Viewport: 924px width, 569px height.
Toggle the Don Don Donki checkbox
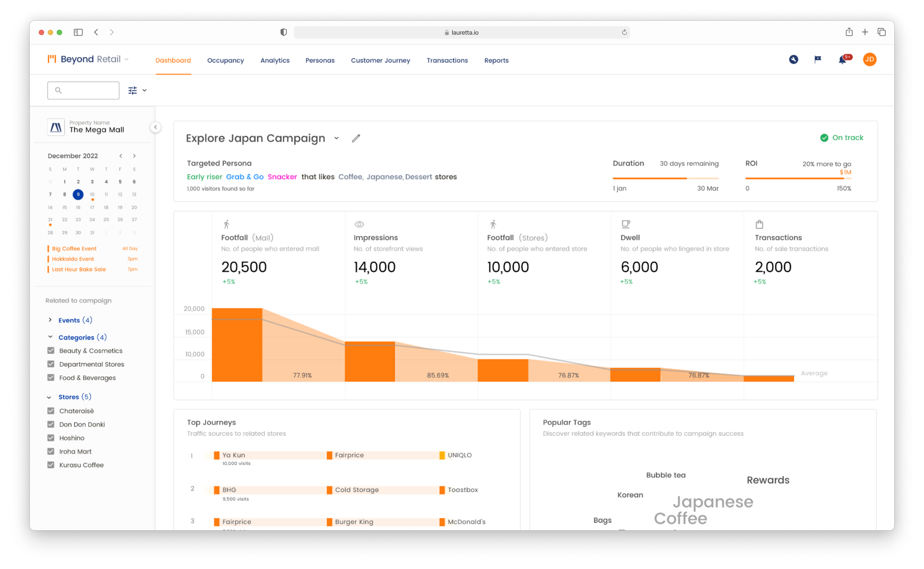51,424
